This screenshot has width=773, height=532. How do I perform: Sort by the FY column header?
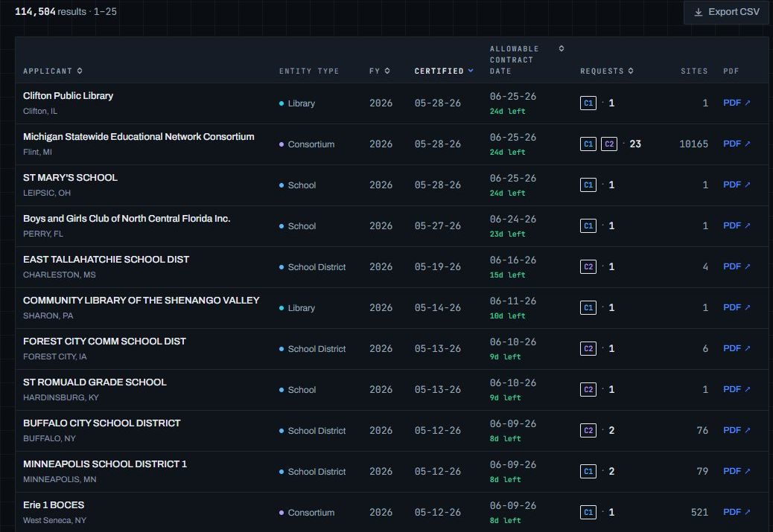click(x=380, y=71)
